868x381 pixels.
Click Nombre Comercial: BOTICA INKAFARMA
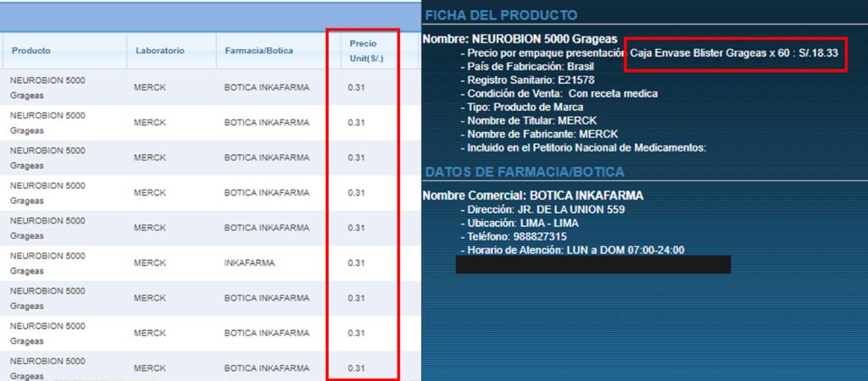point(532,196)
